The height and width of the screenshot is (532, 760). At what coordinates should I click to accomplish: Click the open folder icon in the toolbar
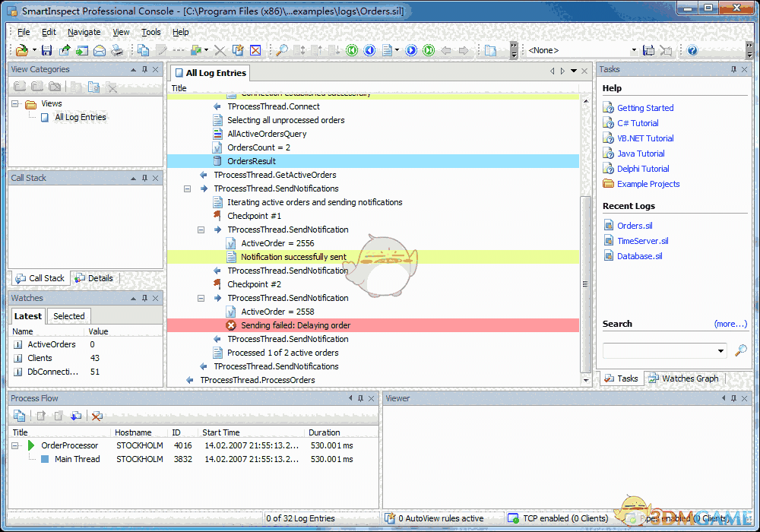(x=22, y=51)
